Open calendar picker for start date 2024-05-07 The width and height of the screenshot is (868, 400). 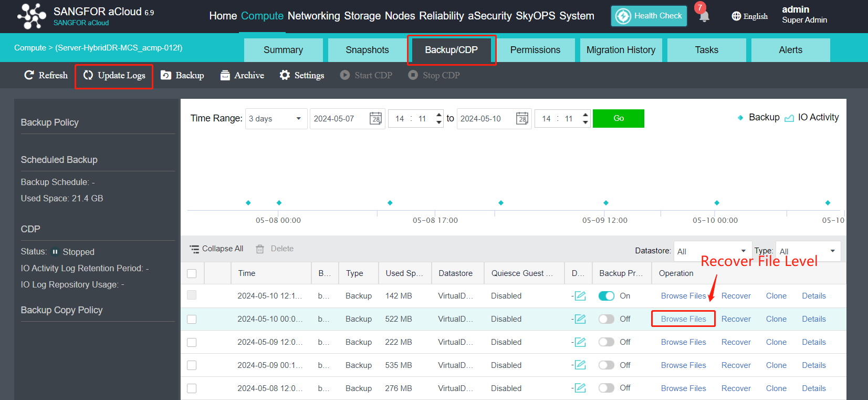tap(376, 118)
